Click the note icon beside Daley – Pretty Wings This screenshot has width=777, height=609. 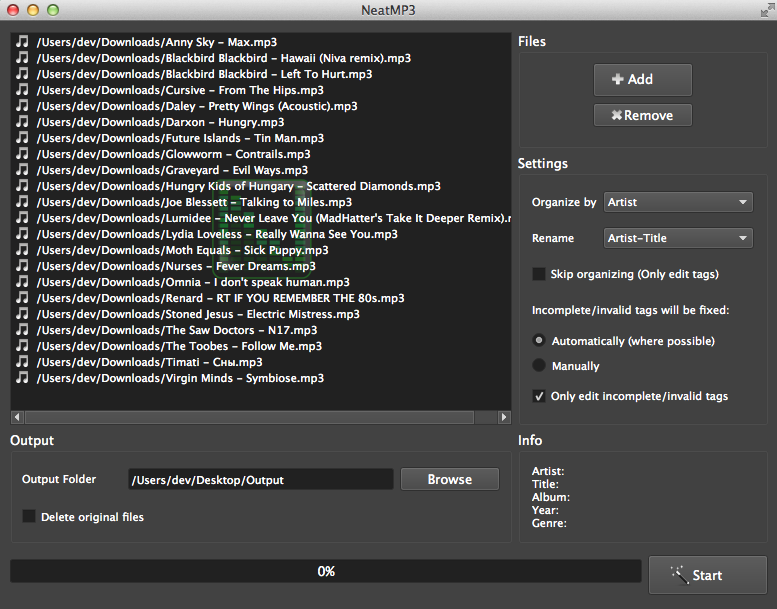22,106
